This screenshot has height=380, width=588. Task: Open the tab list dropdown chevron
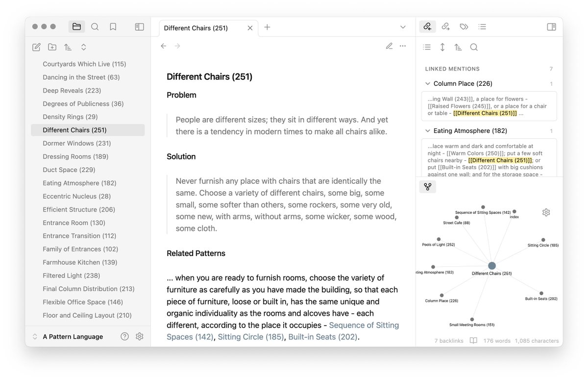(x=403, y=27)
